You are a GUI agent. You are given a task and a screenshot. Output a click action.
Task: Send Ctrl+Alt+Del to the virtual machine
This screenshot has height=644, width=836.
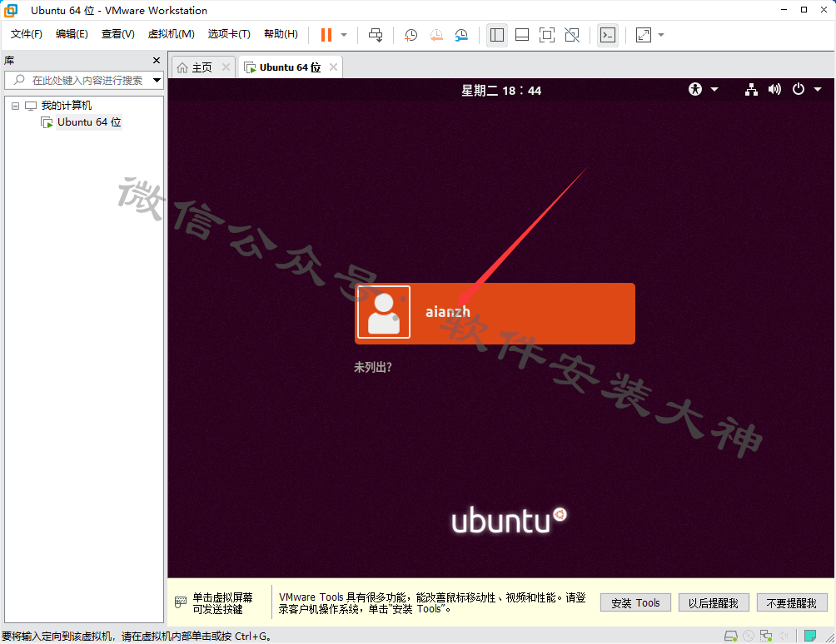(376, 35)
